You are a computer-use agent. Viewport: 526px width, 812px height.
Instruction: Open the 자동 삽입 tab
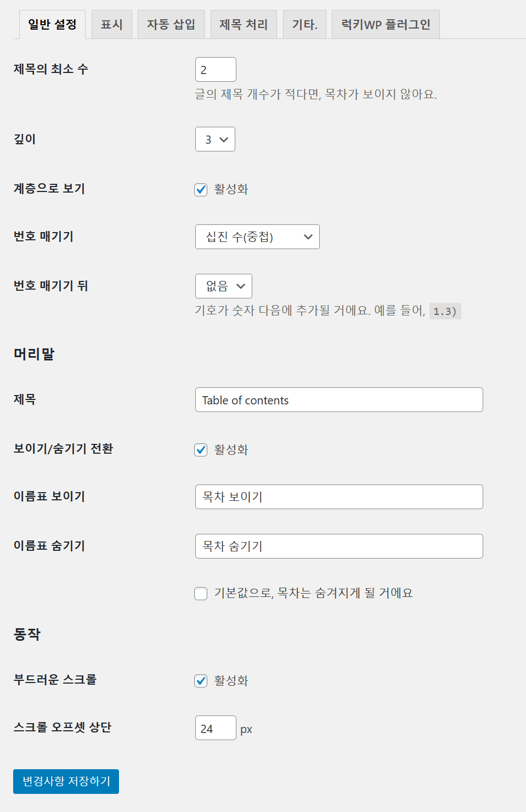pyautogui.click(x=171, y=24)
